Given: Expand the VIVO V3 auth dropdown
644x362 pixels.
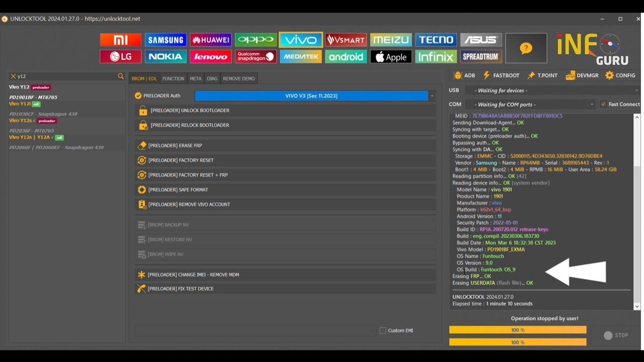Looking at the screenshot, I should pos(432,96).
